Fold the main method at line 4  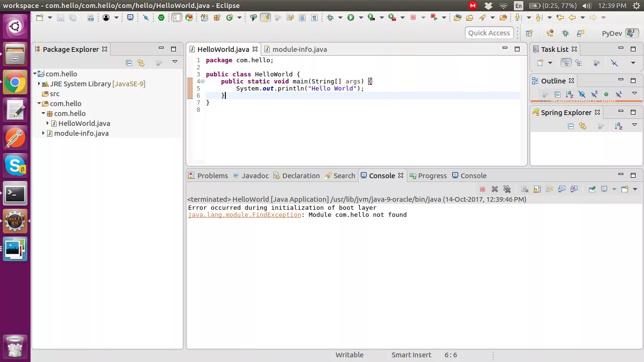pos(202,81)
